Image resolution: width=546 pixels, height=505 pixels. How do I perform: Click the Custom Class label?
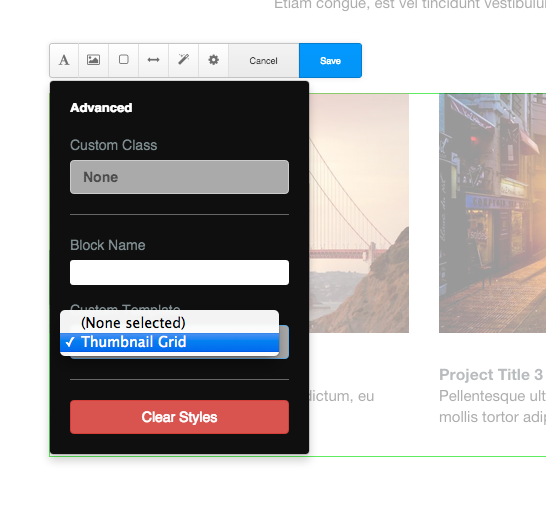click(x=114, y=145)
